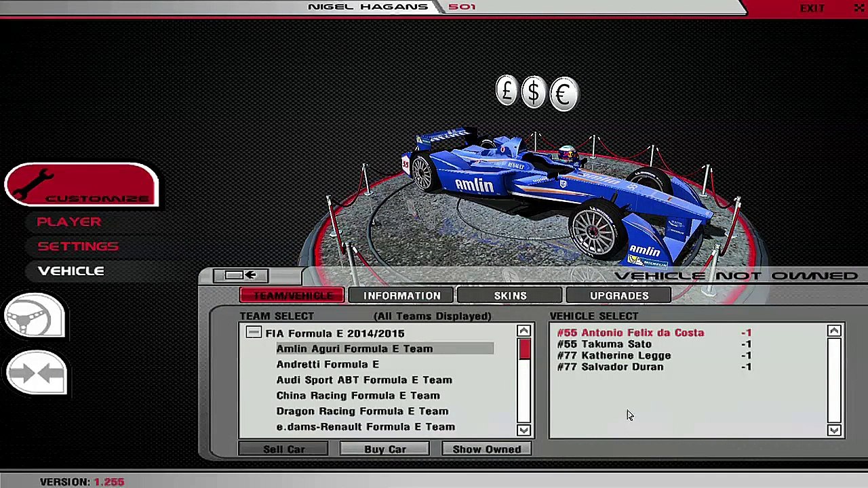Select #55 Antonio Felix da Costa vehicle

pyautogui.click(x=654, y=333)
